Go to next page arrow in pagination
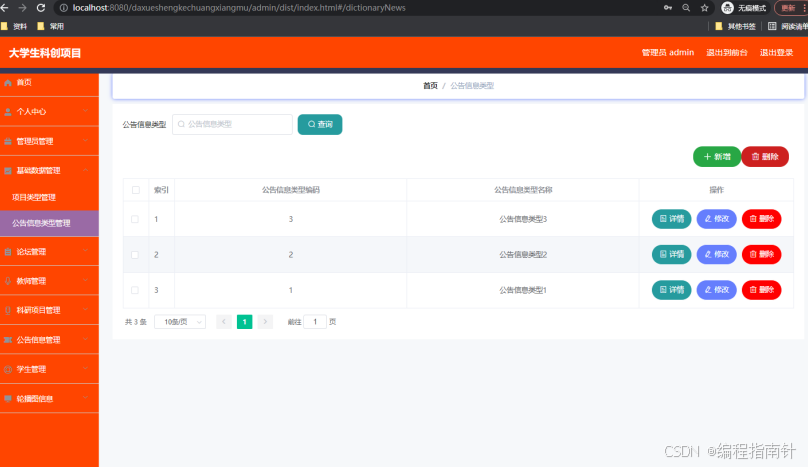 (265, 322)
